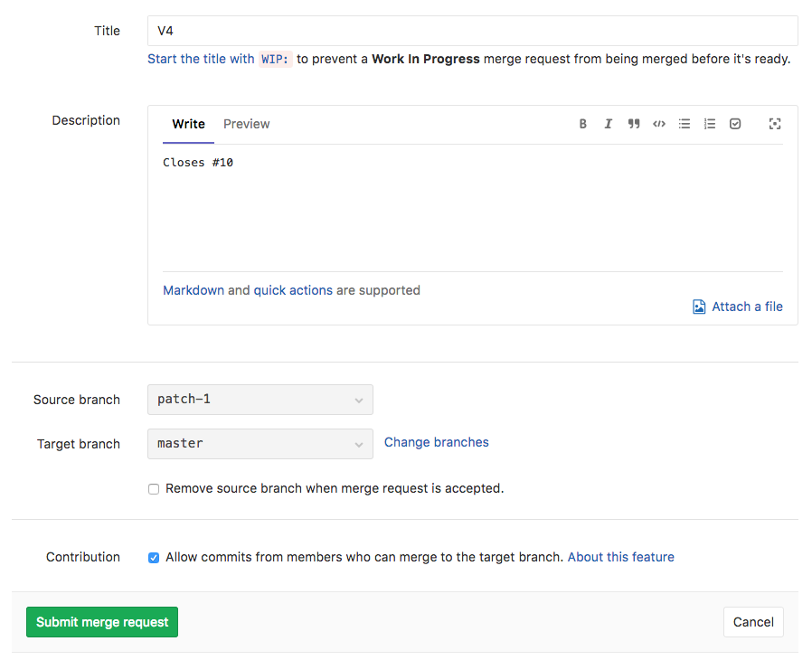Image resolution: width=812 pixels, height=660 pixels.
Task: Submit the merge request
Action: point(101,622)
